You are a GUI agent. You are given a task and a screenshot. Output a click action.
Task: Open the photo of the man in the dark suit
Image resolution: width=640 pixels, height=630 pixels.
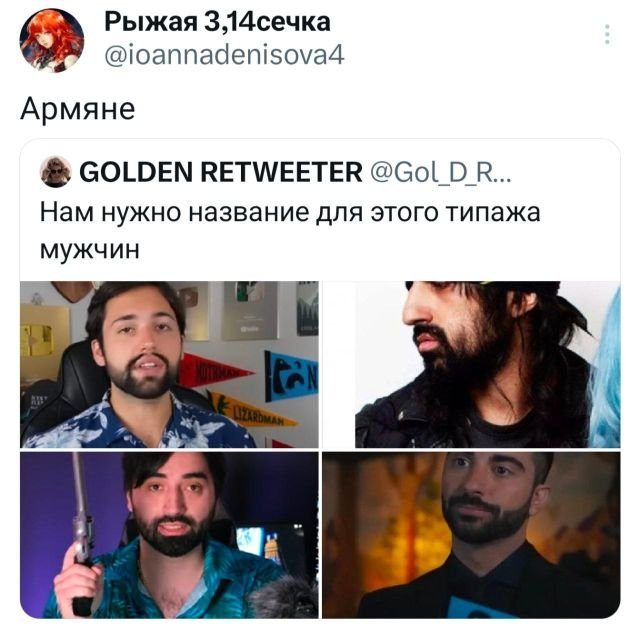[471, 535]
